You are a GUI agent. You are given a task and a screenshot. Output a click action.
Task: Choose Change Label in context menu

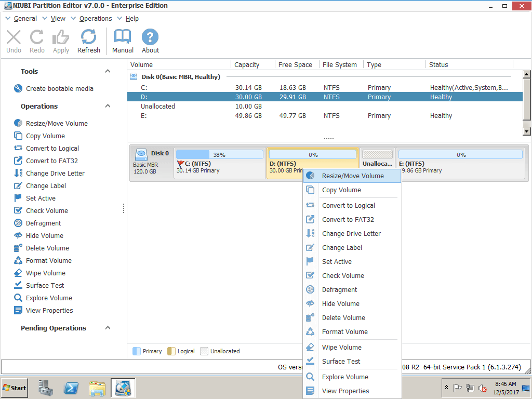coord(352,248)
